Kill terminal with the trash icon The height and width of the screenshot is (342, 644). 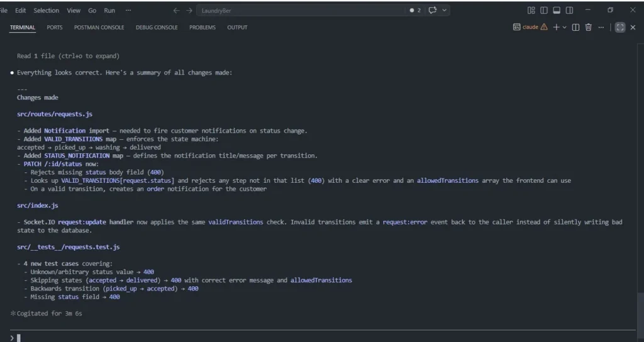588,27
